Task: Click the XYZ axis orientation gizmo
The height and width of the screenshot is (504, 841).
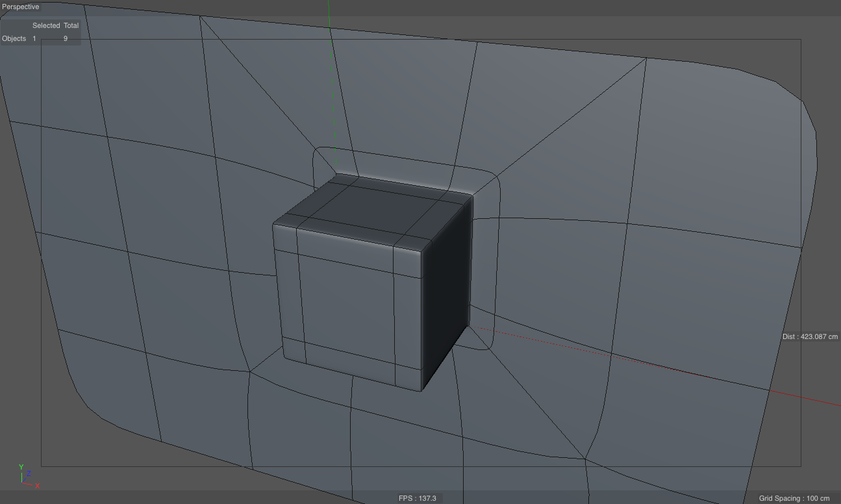Action: point(29,476)
